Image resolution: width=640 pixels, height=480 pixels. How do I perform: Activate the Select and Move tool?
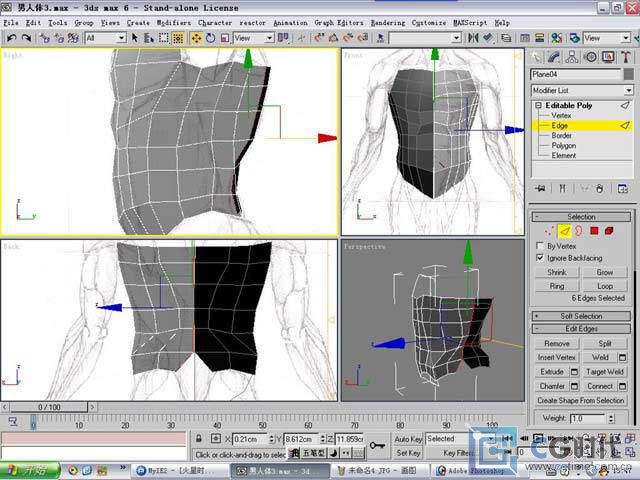(x=196, y=38)
